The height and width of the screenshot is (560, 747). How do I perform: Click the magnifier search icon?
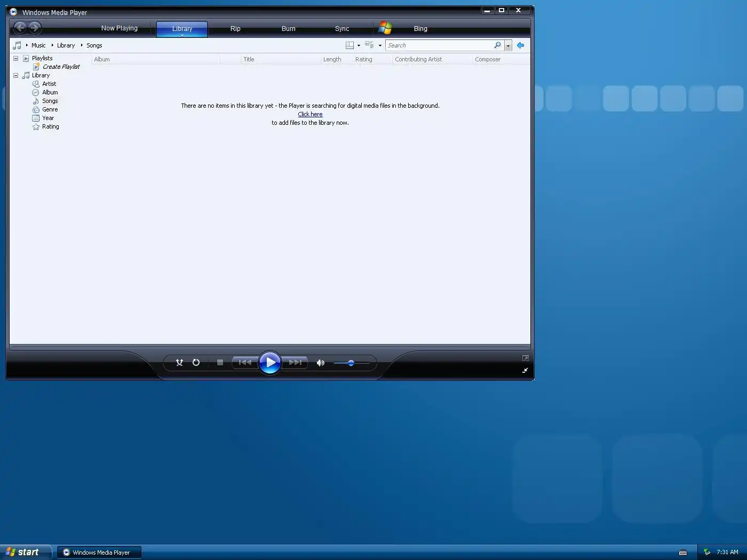click(x=497, y=45)
